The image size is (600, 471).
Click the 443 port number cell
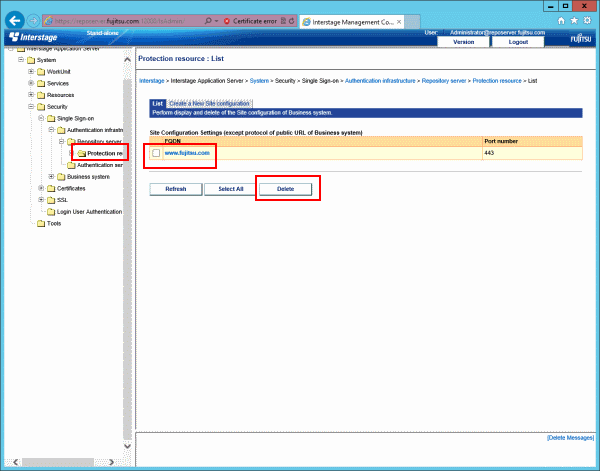[532, 153]
